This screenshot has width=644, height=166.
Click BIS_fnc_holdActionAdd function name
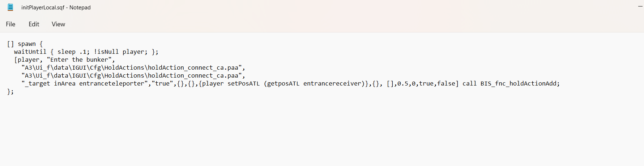(519, 84)
